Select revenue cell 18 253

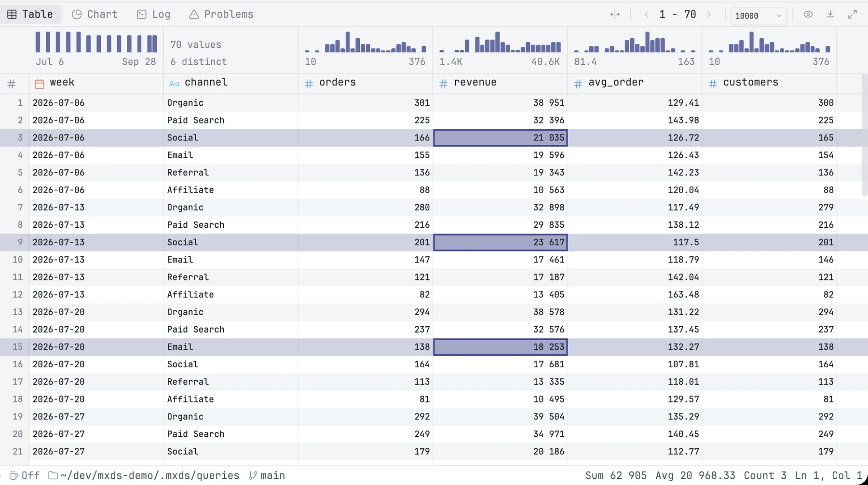point(501,347)
